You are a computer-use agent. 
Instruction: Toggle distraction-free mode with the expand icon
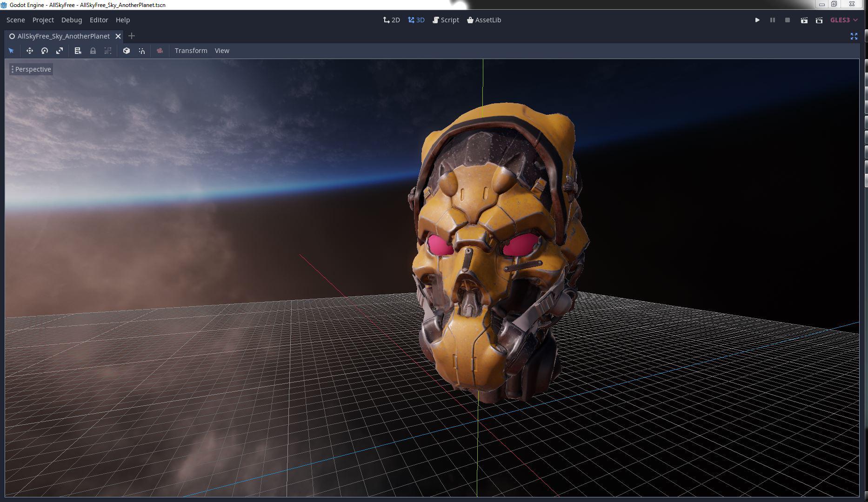tap(855, 36)
